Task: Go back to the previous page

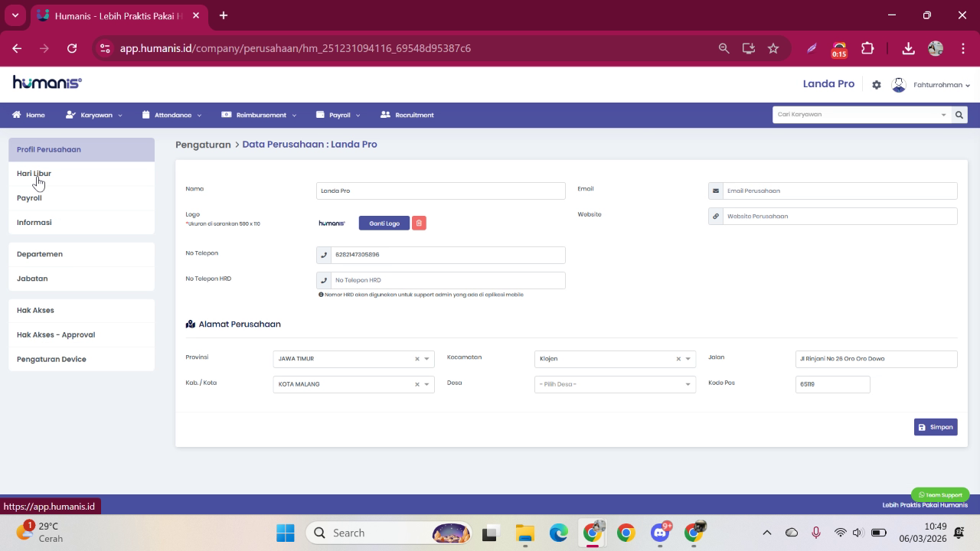Action: tap(17, 48)
